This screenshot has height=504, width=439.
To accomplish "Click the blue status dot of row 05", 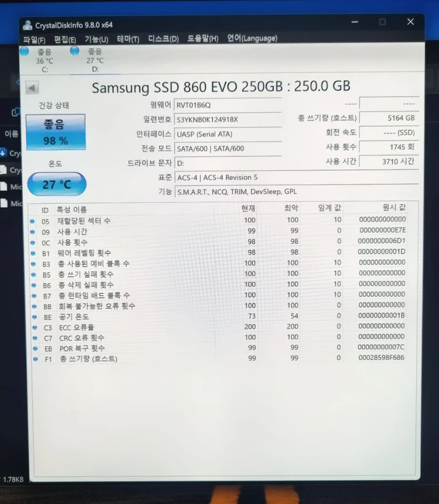I will pos(32,221).
